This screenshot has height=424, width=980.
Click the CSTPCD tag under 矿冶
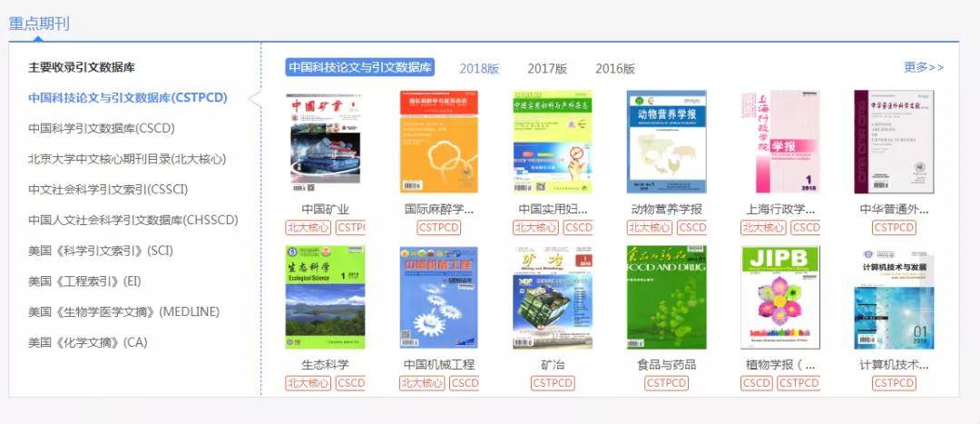point(553,383)
